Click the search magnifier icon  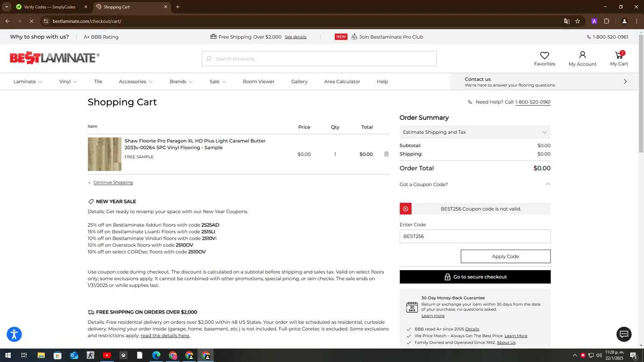click(x=209, y=59)
